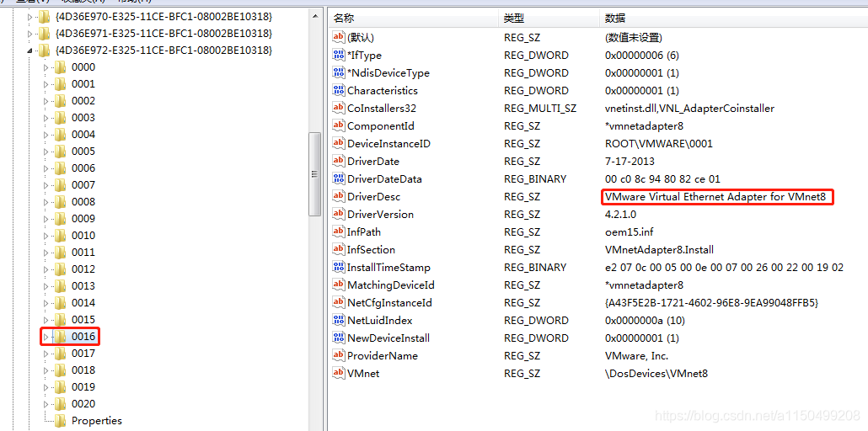Screen dimensions: 868x431
Task: Click the string icon of VMnet value
Action: click(338, 374)
